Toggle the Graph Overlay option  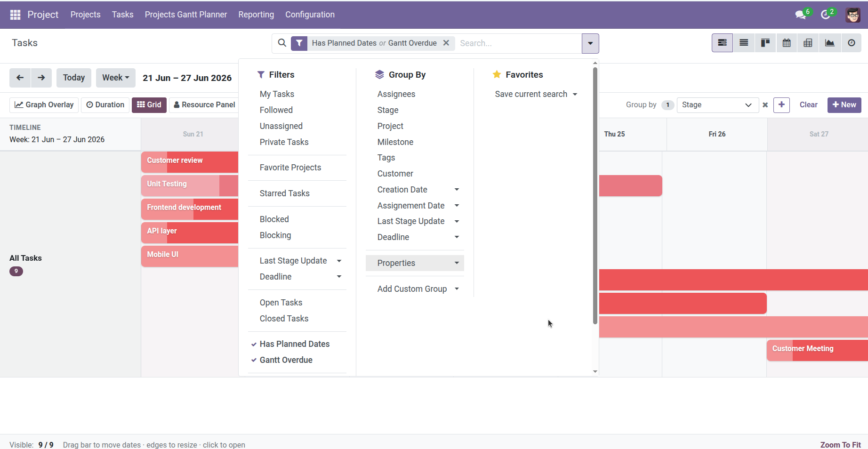[x=44, y=104]
